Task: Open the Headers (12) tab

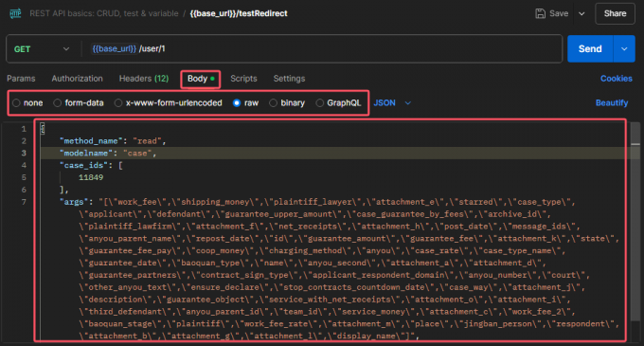Action: [x=144, y=79]
